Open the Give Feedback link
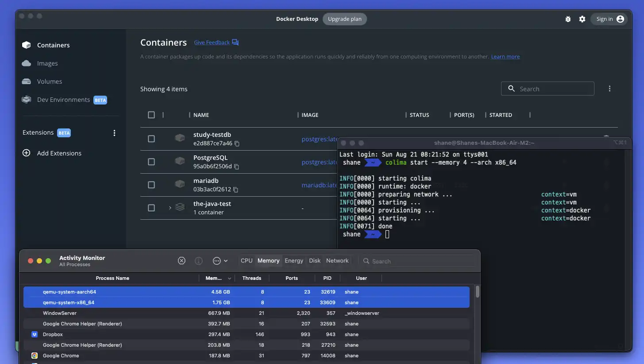The height and width of the screenshot is (364, 644). coord(212,43)
